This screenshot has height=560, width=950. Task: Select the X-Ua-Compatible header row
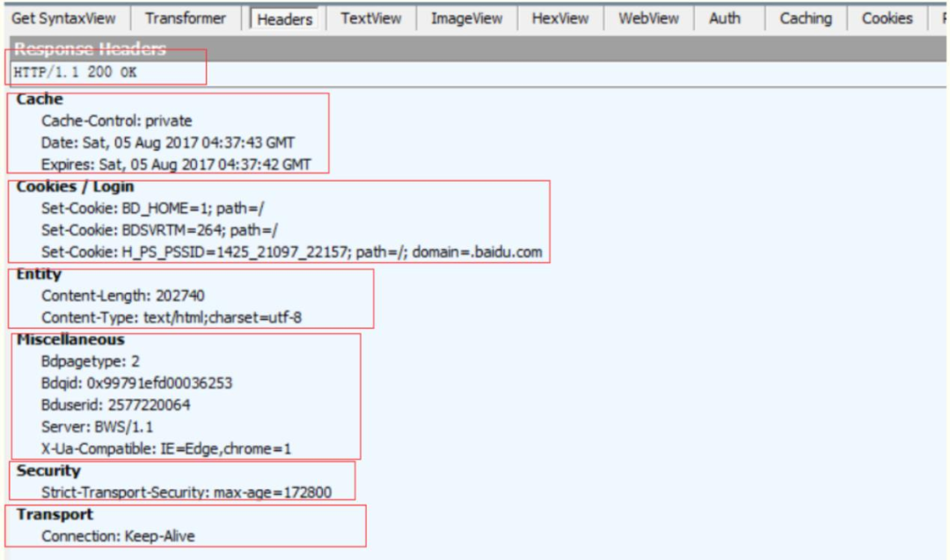coord(166,448)
